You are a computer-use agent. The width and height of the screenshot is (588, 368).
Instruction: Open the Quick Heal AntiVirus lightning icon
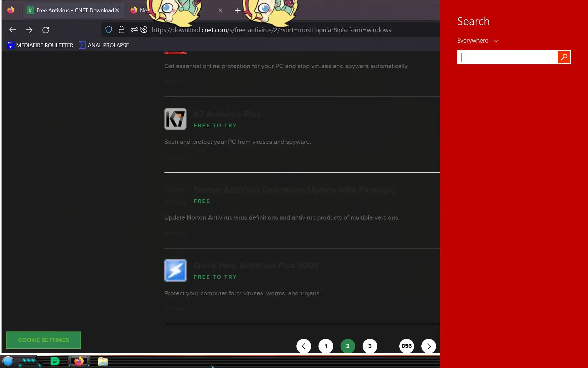click(175, 270)
